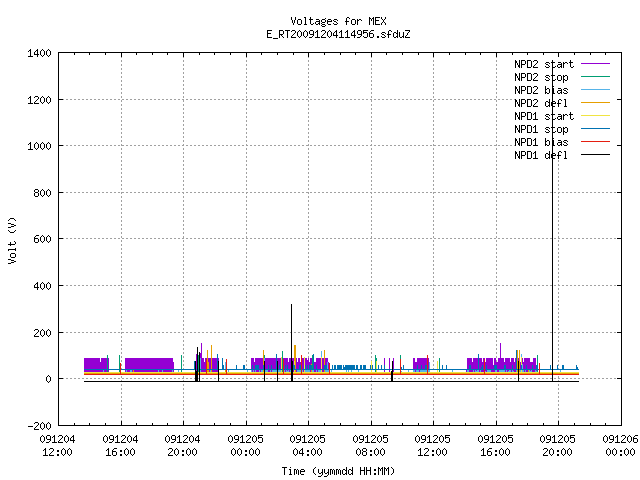This screenshot has width=640, height=480.
Task: Click the 'NPD2 defl' legend label
Action: coord(541,103)
